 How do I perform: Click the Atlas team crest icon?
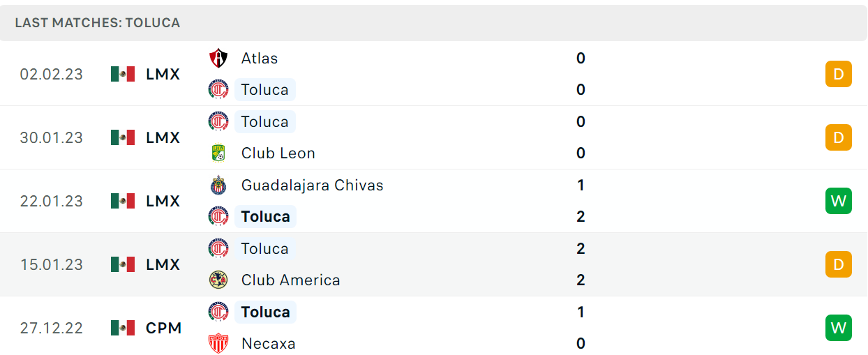click(218, 58)
